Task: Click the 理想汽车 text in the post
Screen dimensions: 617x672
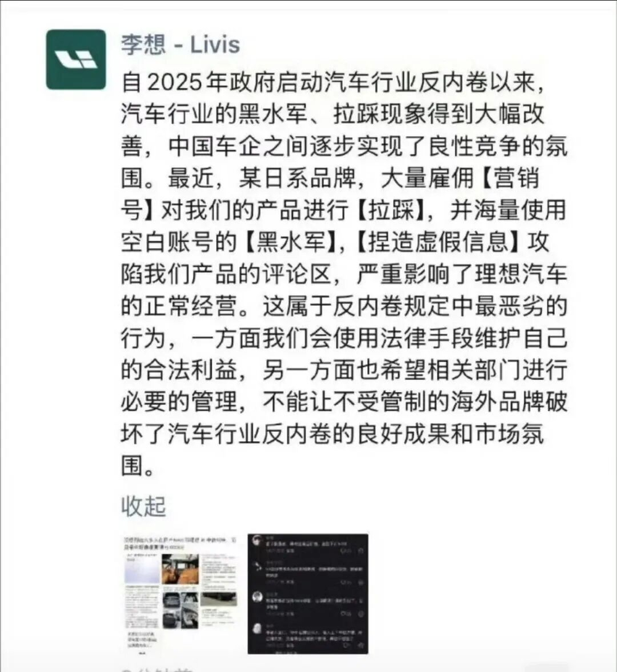Action: pyautogui.click(x=521, y=273)
